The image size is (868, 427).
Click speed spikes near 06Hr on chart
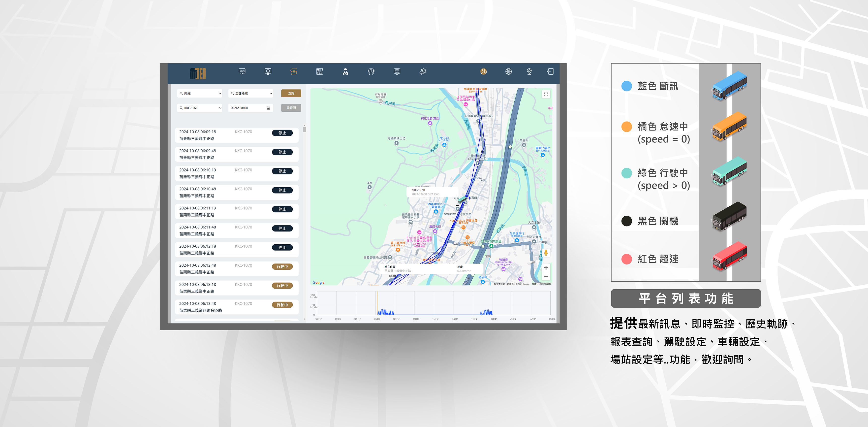tap(385, 312)
